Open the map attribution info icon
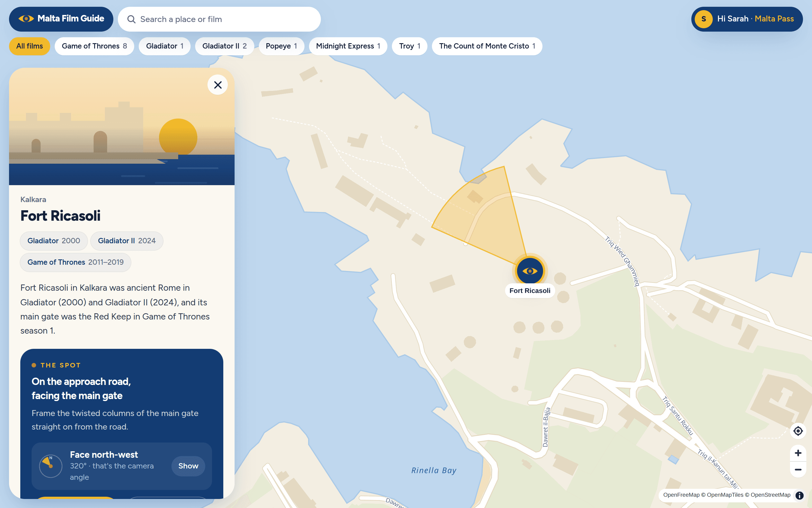 [800, 495]
